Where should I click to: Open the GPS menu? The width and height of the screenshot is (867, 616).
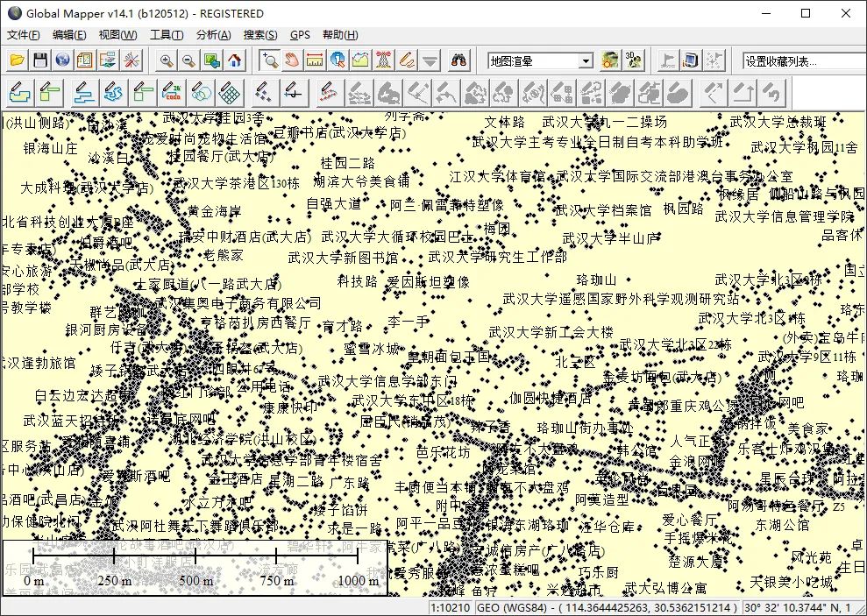tap(300, 35)
